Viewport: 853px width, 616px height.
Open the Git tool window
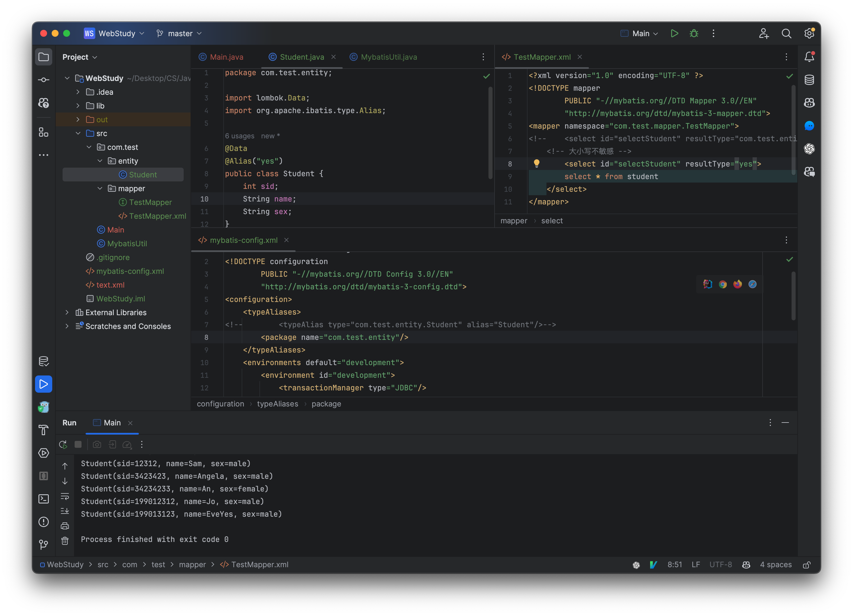click(x=44, y=545)
